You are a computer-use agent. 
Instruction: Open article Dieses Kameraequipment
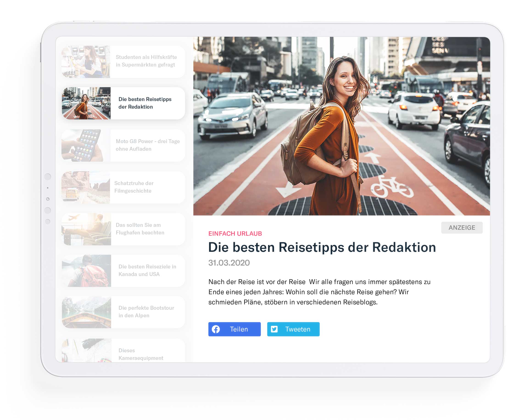[x=123, y=350]
